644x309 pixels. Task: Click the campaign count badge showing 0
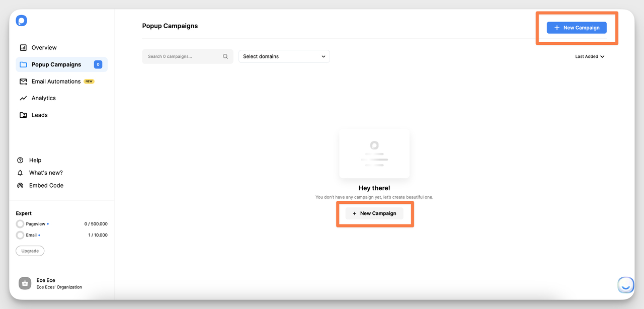(98, 64)
